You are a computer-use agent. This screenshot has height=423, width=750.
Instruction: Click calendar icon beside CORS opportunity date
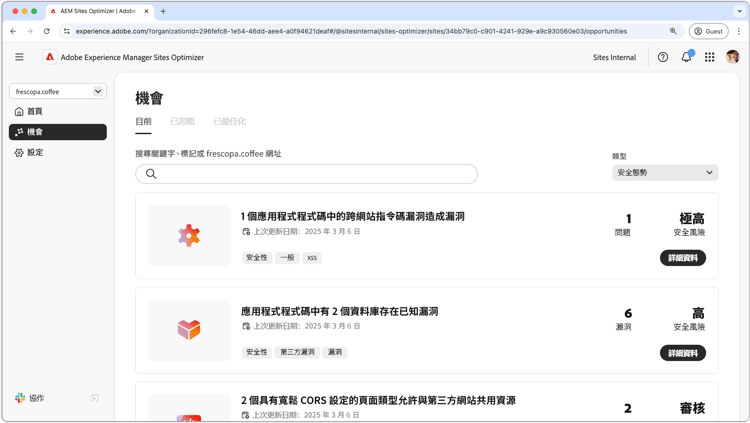click(x=246, y=415)
